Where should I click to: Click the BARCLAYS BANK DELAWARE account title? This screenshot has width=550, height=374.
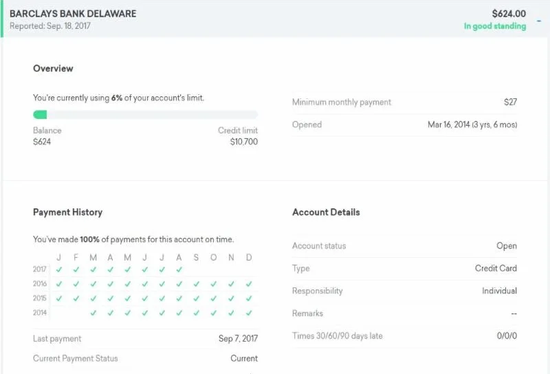coord(73,14)
